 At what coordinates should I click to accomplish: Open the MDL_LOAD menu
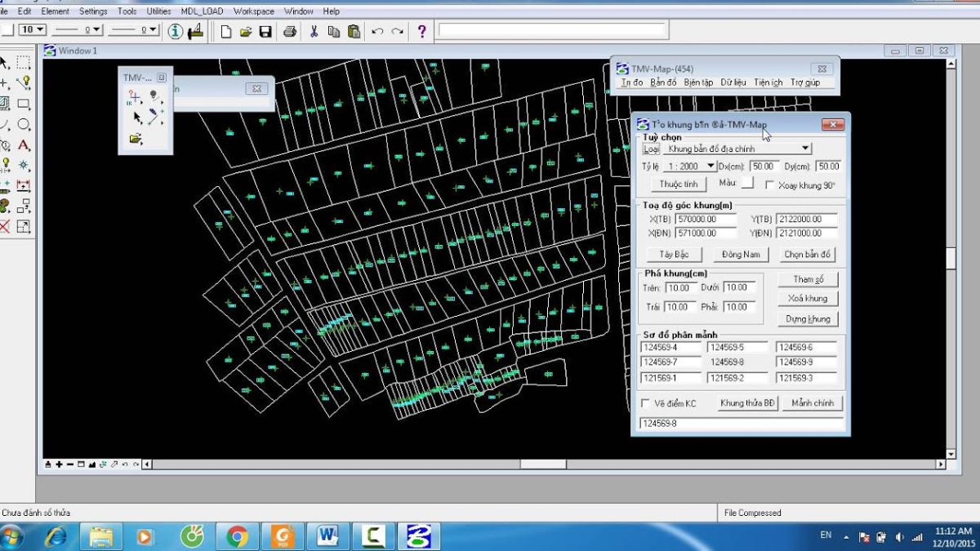204,11
